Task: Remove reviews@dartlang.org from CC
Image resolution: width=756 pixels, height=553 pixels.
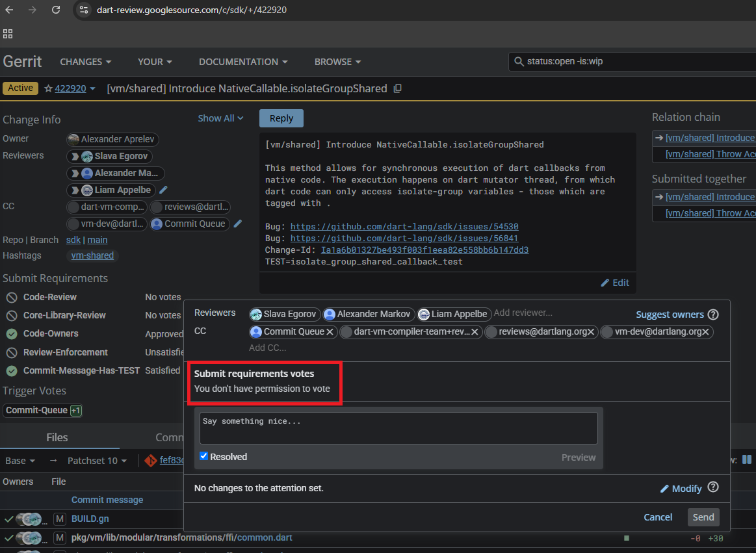Action: click(591, 331)
